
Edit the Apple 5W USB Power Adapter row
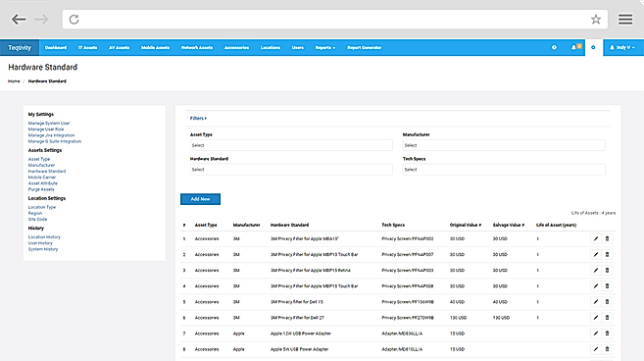pos(596,349)
